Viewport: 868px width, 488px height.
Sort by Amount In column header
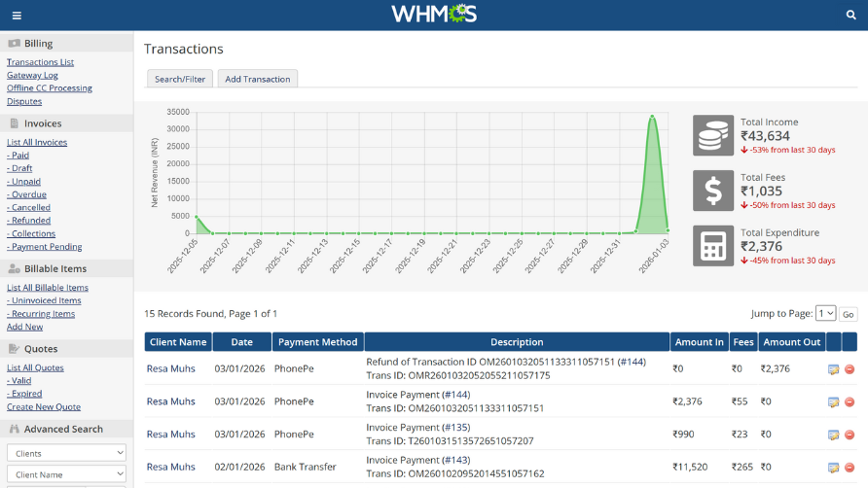(699, 342)
